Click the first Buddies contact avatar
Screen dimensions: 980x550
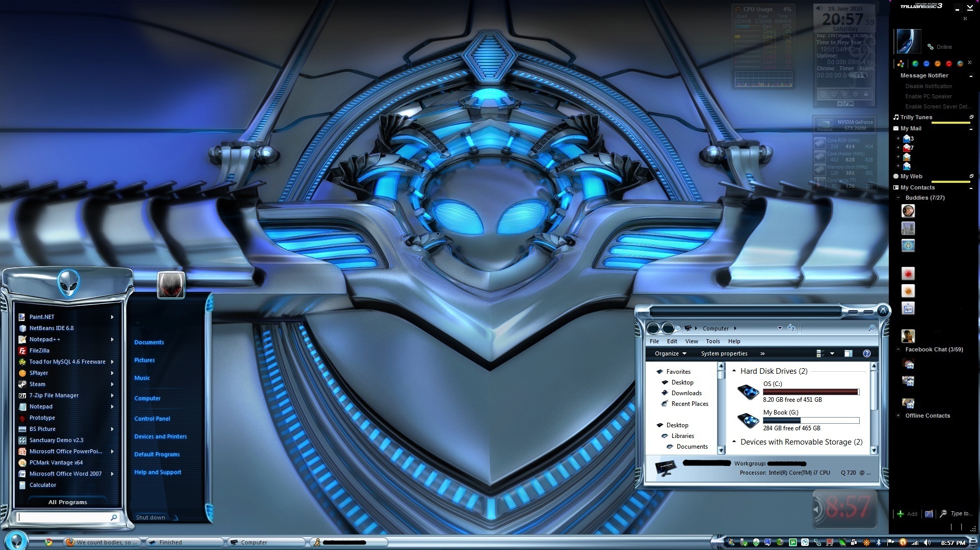point(908,211)
